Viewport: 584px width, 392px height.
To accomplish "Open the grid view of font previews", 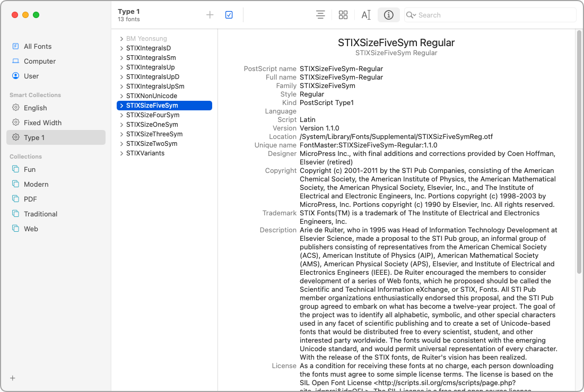I will tap(343, 15).
